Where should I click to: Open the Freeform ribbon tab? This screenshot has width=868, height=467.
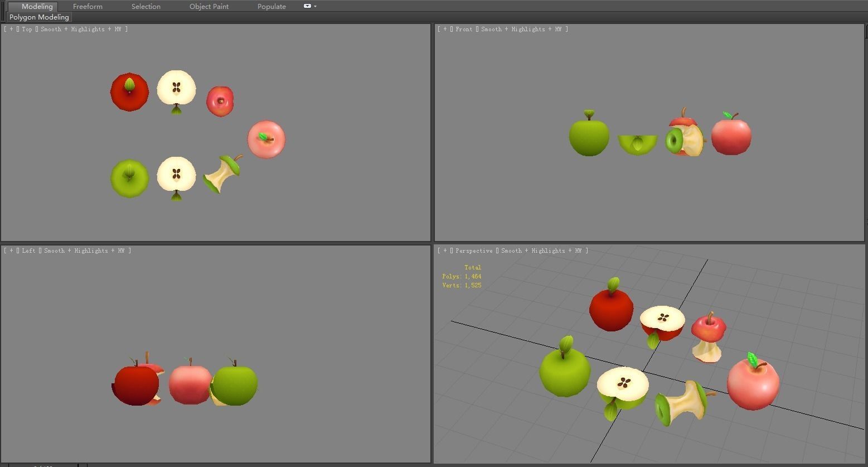pos(88,6)
